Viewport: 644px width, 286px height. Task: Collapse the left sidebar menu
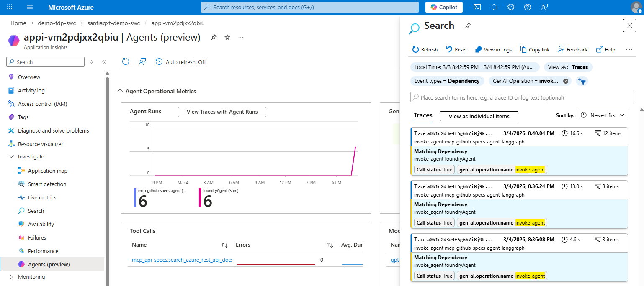pyautogui.click(x=104, y=62)
